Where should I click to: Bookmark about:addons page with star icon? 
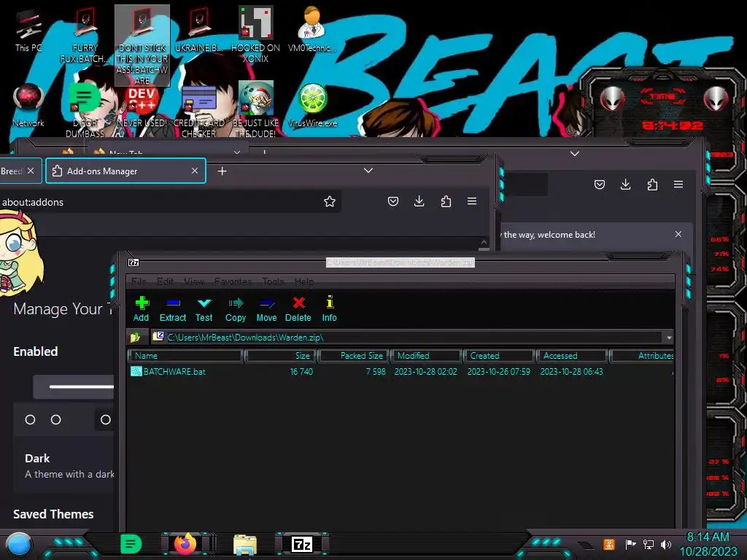click(x=329, y=201)
